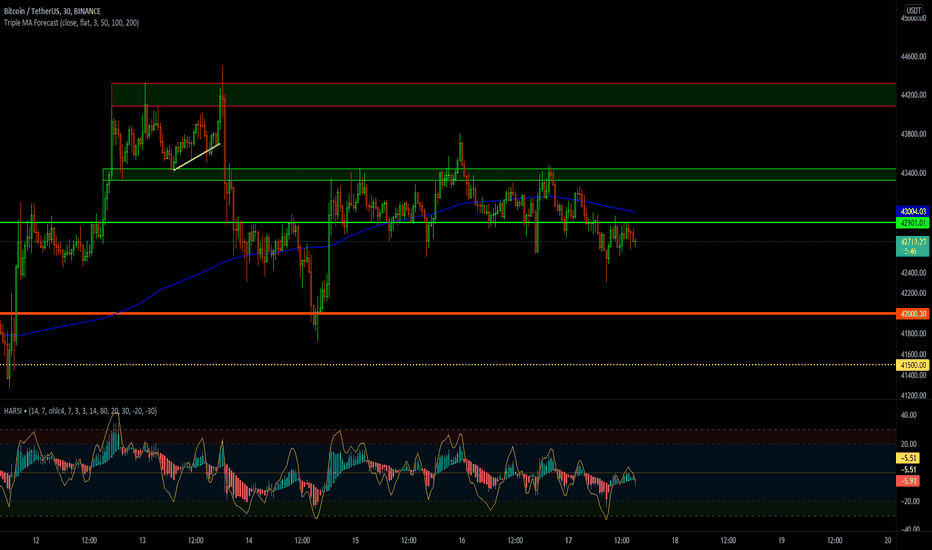The image size is (932, 550).
Task: Click the 41800.00 price scale label
Action: point(913,334)
